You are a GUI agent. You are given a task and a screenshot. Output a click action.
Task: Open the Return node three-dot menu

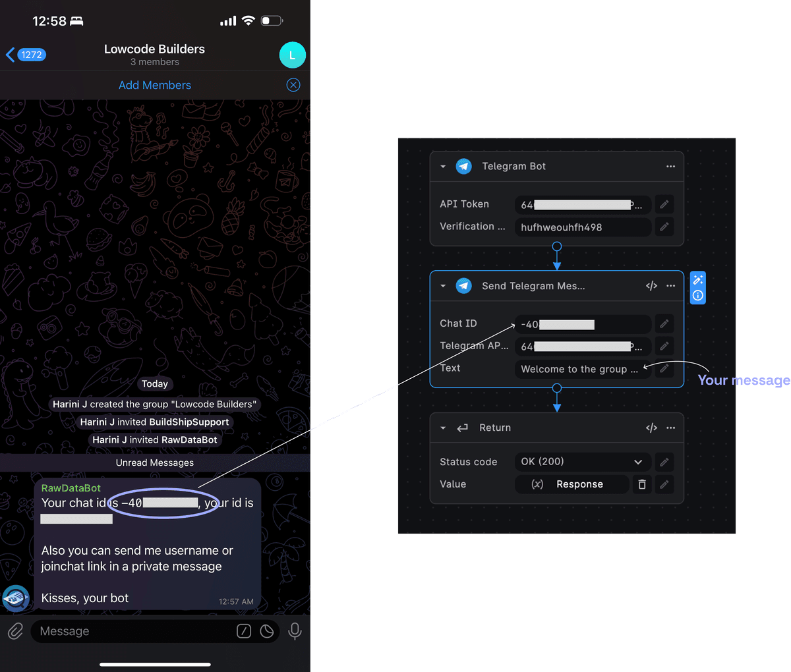click(x=670, y=428)
